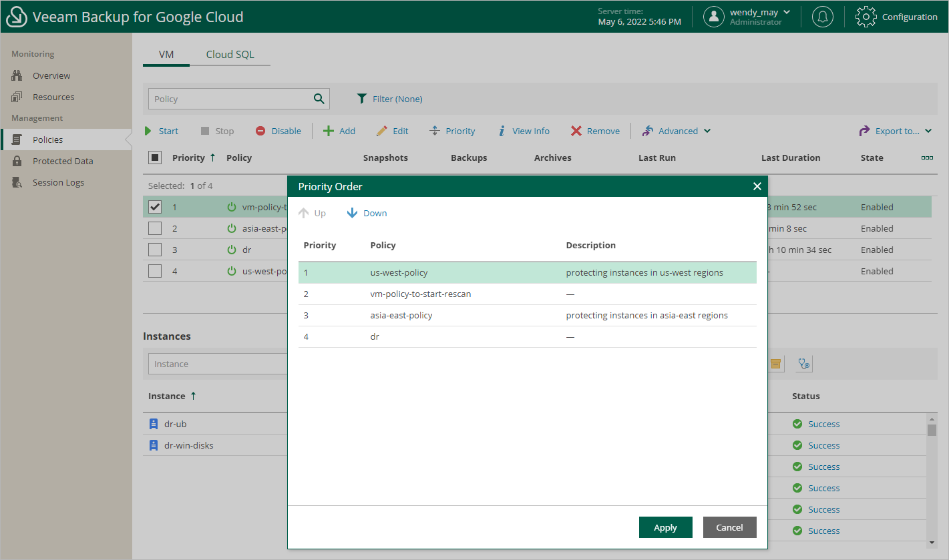949x560 pixels.
Task: Click the orange archive icon in Instances toolbar
Action: [x=775, y=364]
